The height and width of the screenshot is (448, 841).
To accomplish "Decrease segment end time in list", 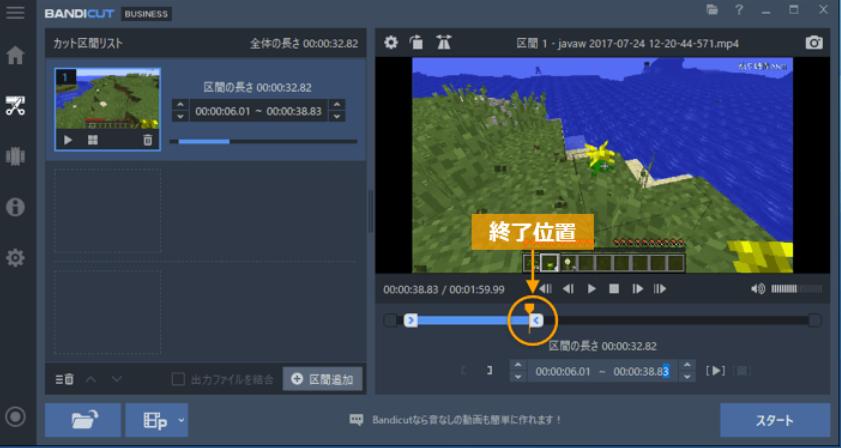I will pyautogui.click(x=337, y=116).
